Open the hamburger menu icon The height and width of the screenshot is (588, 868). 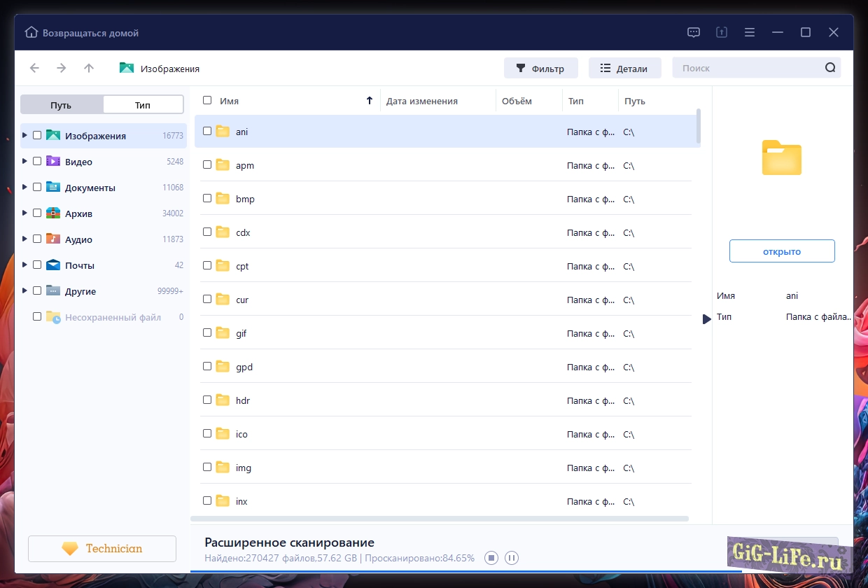point(750,32)
